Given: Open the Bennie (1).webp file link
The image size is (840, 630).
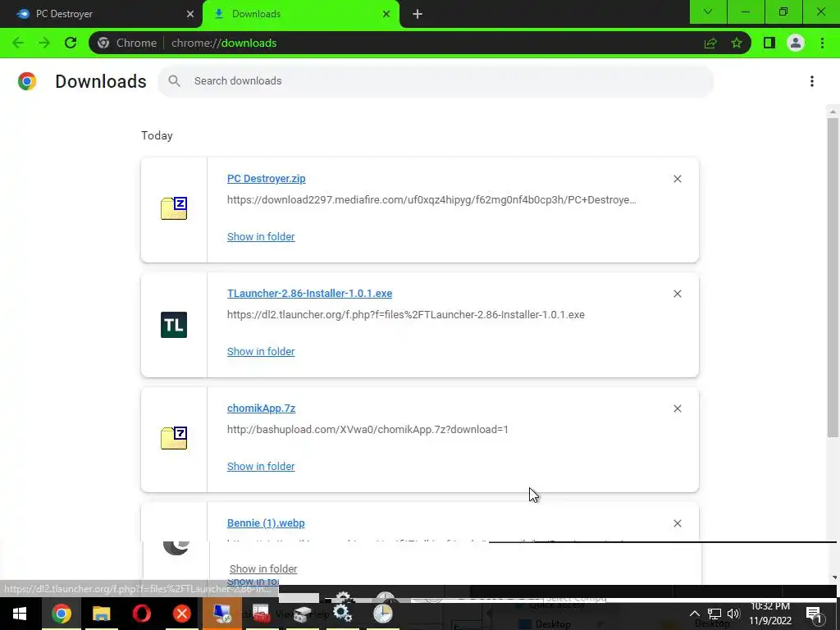Looking at the screenshot, I should point(266,523).
